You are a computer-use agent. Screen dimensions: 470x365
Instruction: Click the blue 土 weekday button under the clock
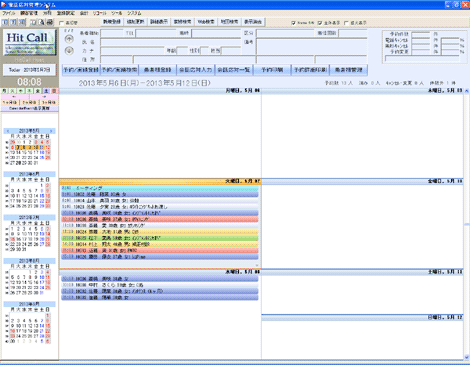coord(46,91)
